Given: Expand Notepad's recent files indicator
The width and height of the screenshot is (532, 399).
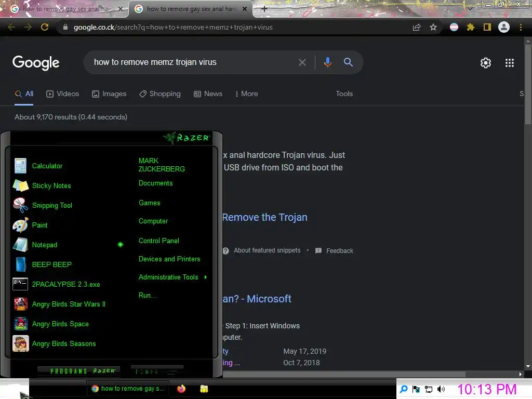Looking at the screenshot, I should 121,245.
